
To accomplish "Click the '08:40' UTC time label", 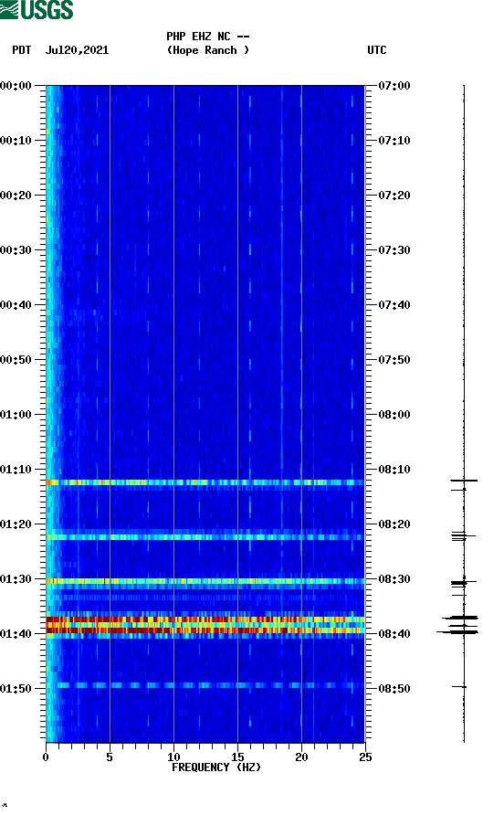I will (394, 634).
